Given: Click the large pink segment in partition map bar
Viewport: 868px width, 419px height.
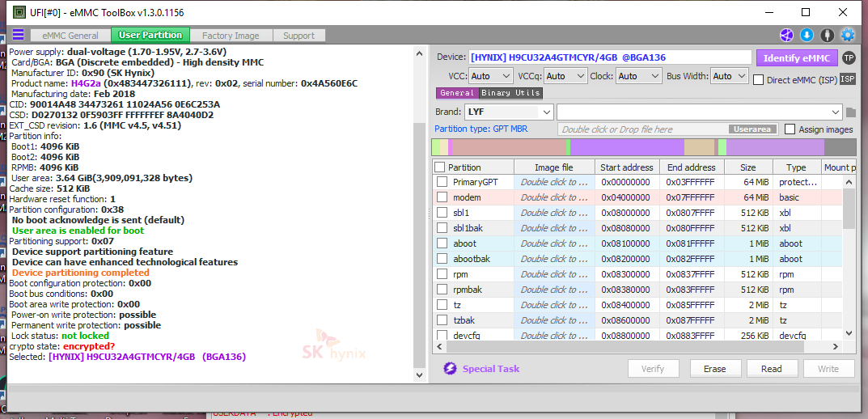Looking at the screenshot, I should [x=506, y=147].
